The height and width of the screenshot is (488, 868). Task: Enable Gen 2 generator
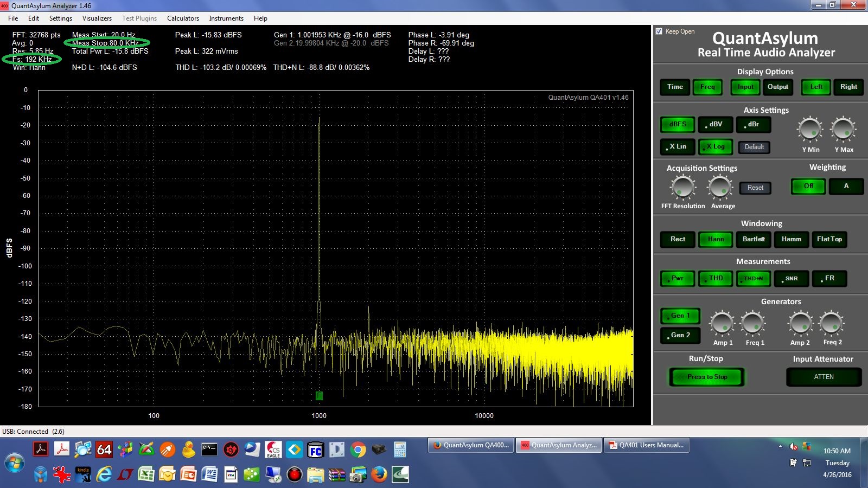(680, 335)
